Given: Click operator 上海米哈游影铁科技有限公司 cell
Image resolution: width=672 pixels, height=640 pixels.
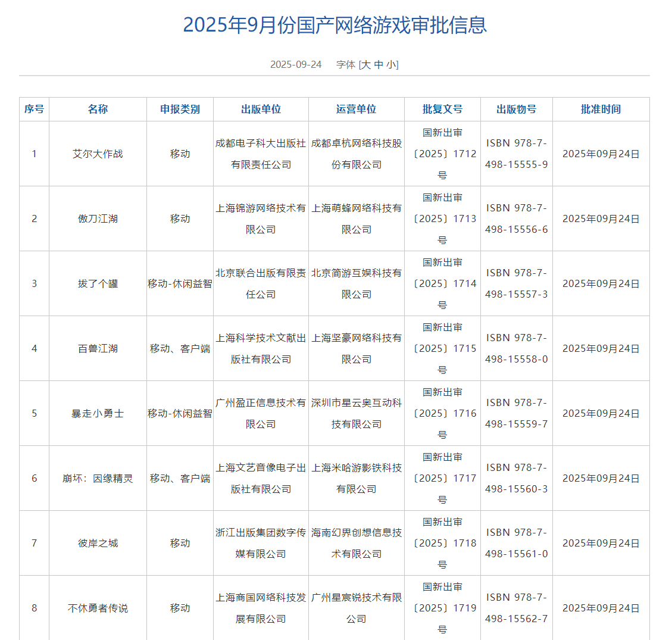Looking at the screenshot, I should coord(356,478).
